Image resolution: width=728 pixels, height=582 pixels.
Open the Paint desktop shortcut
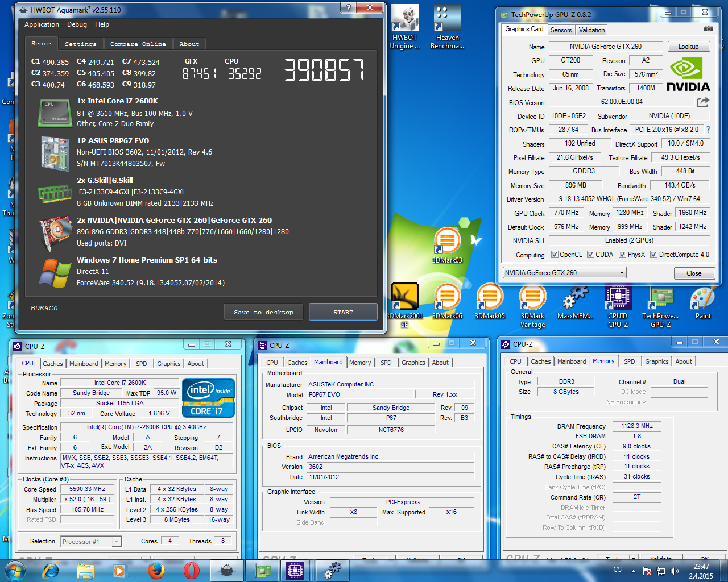coord(703,301)
